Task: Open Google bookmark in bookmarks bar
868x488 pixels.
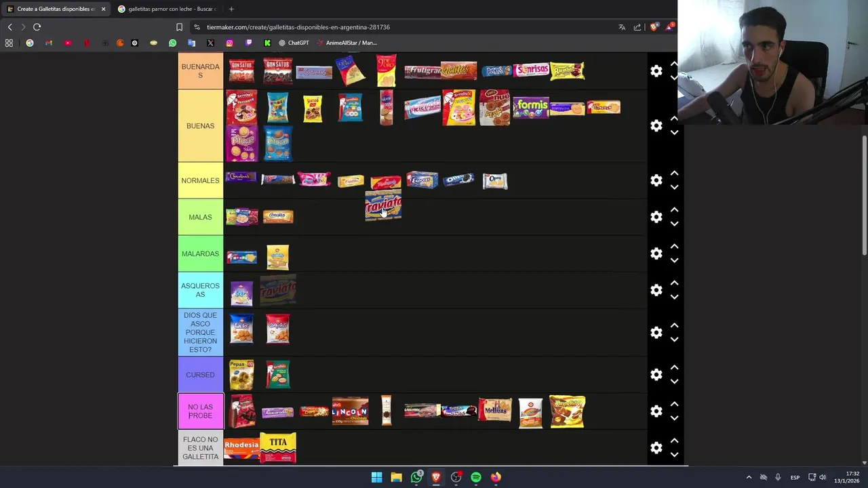Action: [29, 43]
